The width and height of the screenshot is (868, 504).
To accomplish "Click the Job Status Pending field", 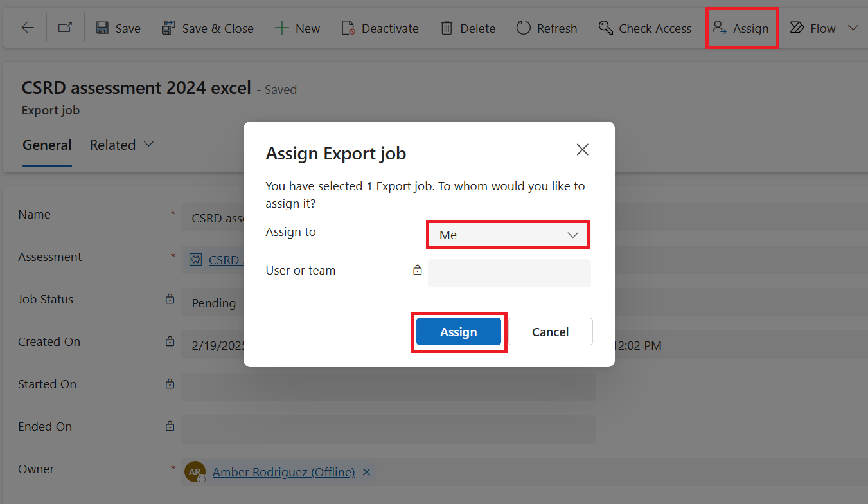I will 214,303.
